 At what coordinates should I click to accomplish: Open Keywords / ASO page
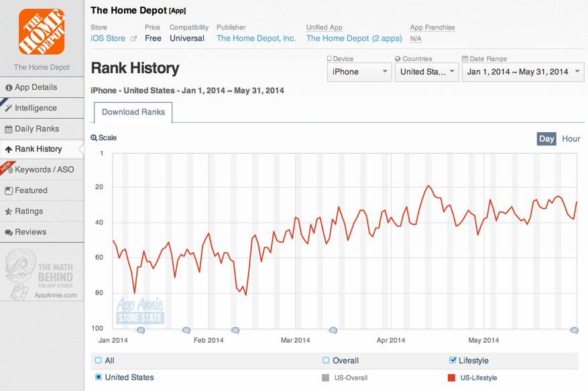[x=42, y=170]
